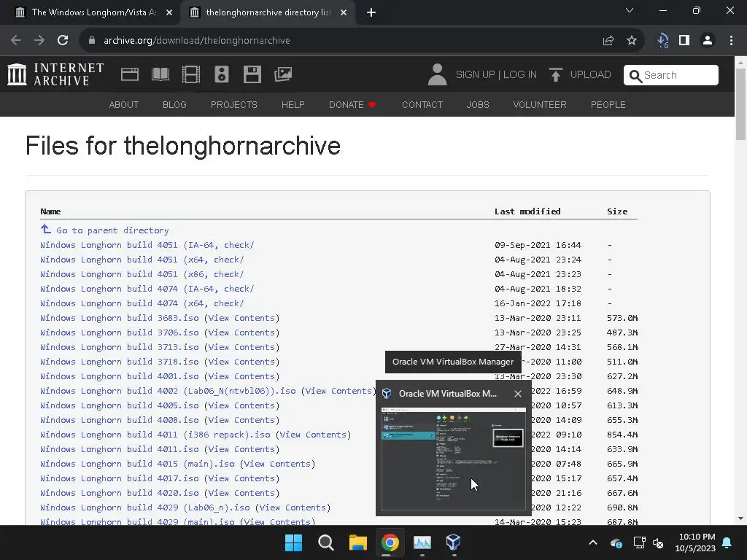
Task: View site information via the lock icon
Action: [92, 41]
